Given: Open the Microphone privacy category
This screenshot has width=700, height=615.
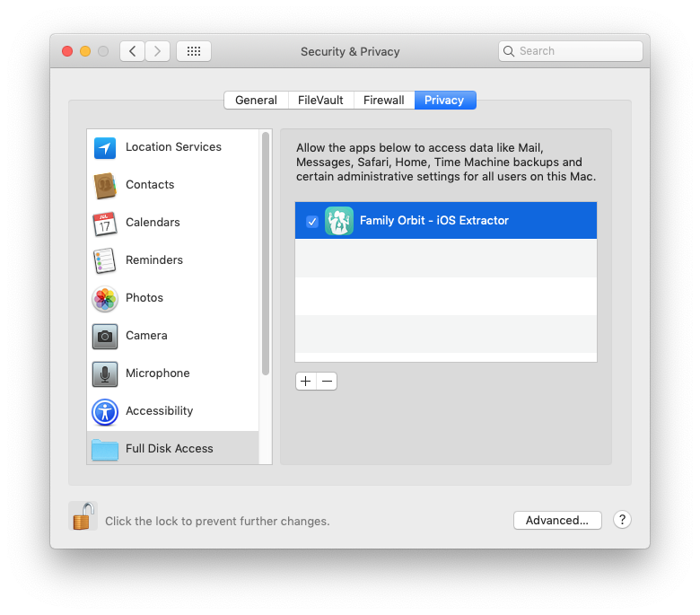Looking at the screenshot, I should 157,373.
